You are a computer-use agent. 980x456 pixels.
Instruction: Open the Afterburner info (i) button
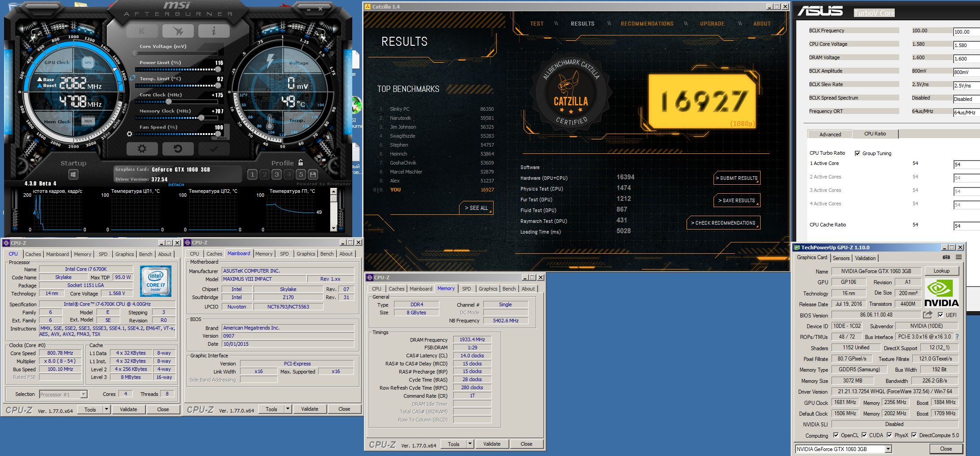coord(214,31)
